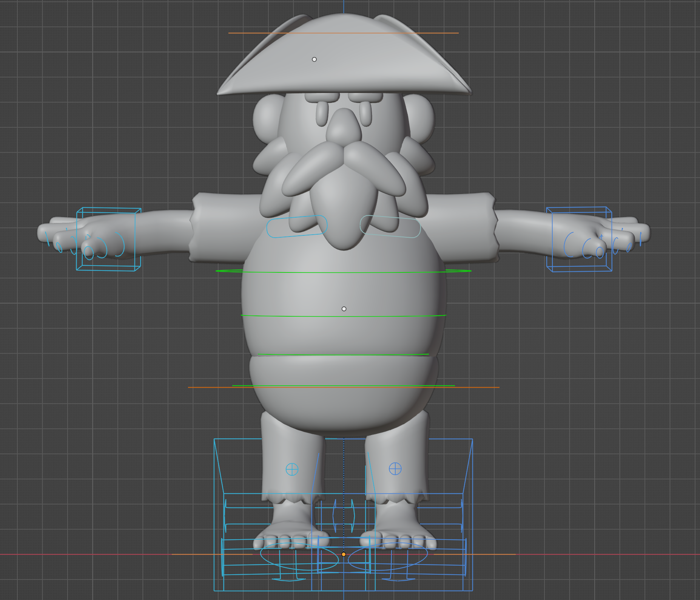Select the orange head control line above hat
Viewport: 700px width, 600px height.
343,33
